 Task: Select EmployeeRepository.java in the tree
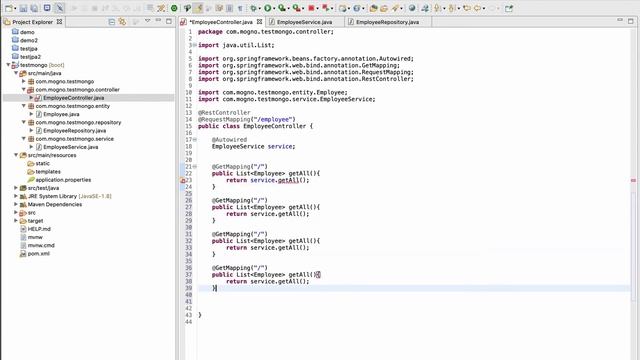click(x=75, y=131)
